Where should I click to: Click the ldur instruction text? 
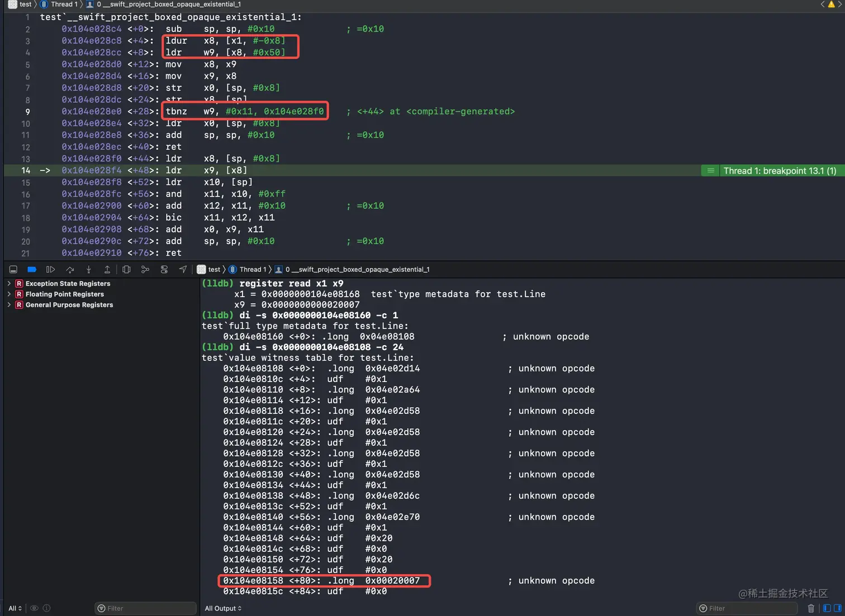[x=225, y=40]
